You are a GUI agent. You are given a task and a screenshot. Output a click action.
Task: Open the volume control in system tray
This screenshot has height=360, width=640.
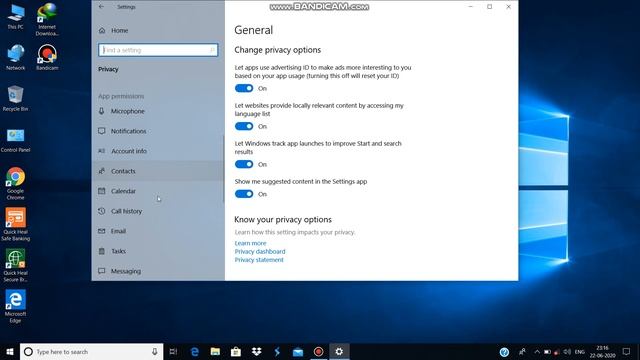pos(567,351)
